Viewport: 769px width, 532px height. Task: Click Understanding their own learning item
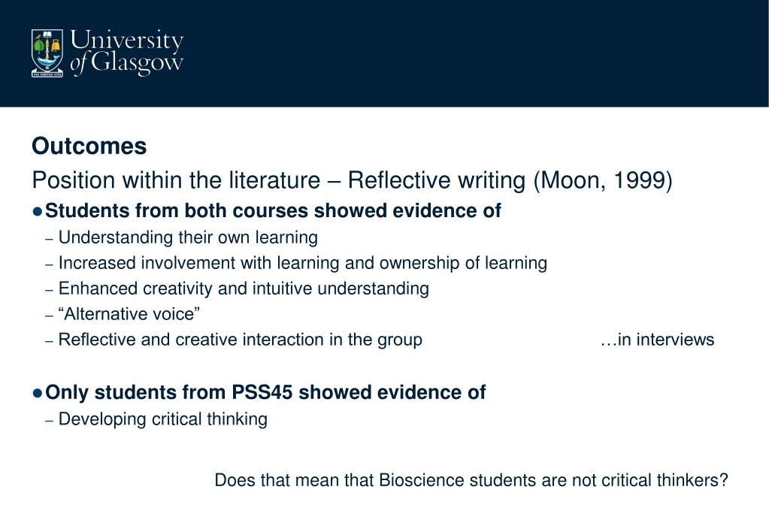click(x=189, y=237)
